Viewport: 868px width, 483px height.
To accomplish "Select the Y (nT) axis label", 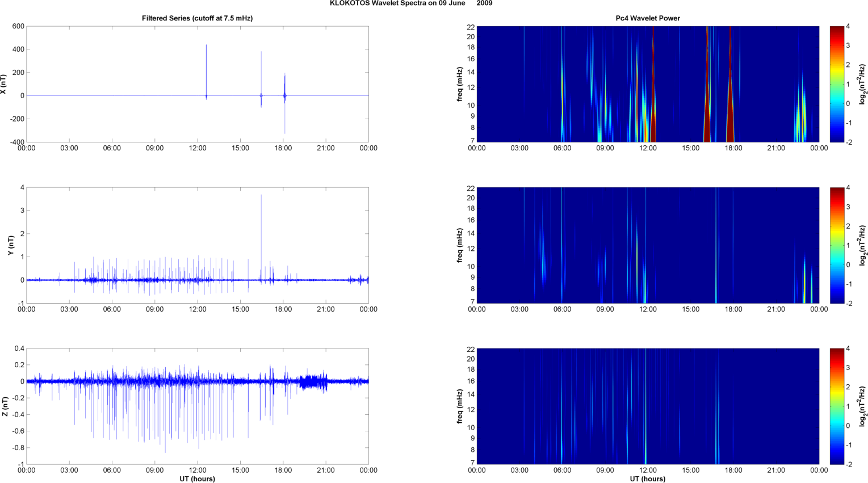I will click(10, 245).
